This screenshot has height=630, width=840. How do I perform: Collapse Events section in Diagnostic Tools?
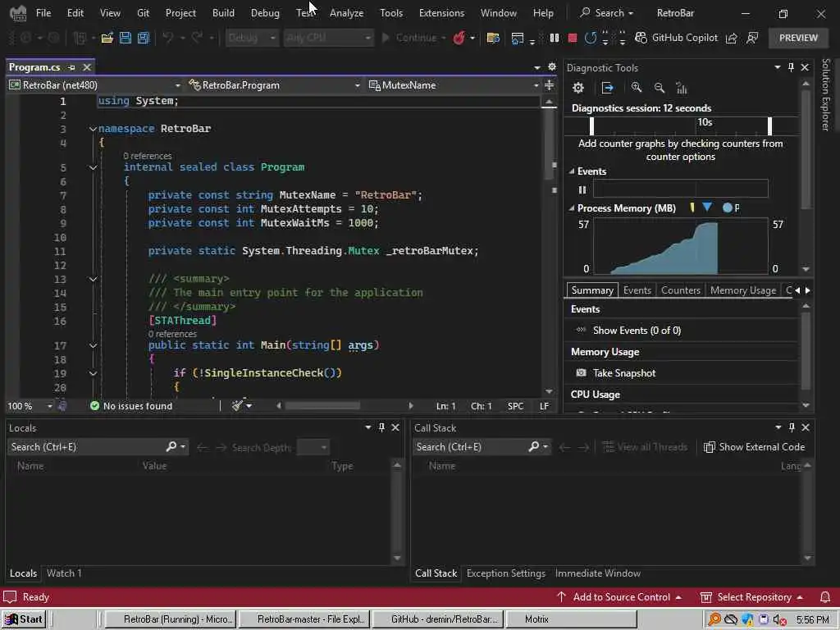coord(572,171)
